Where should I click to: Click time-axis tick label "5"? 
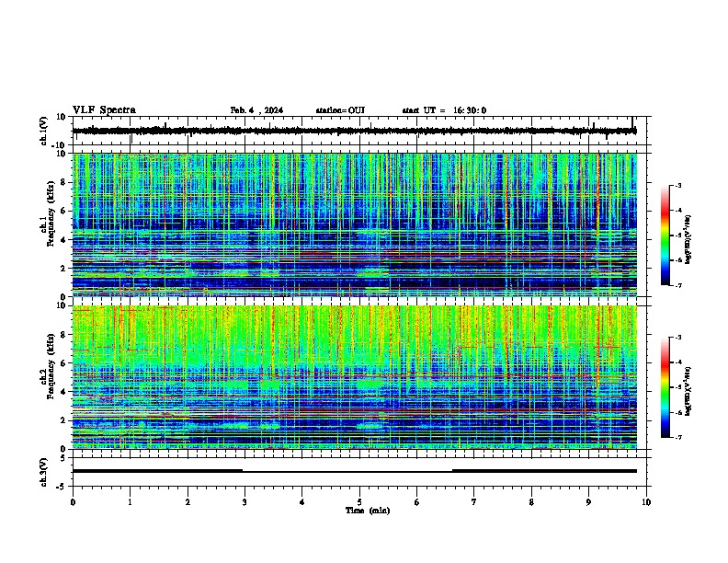359,502
